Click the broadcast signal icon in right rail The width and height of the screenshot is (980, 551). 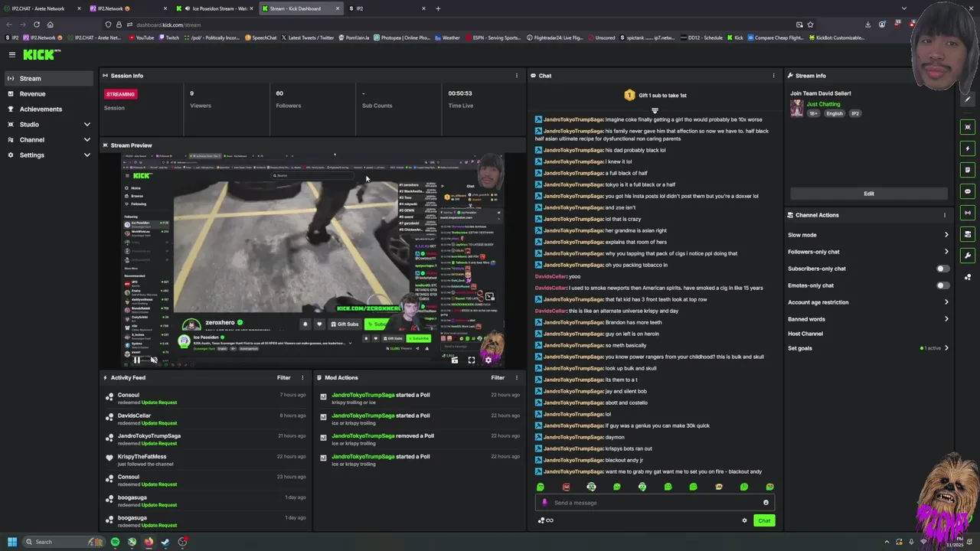pos(968,213)
